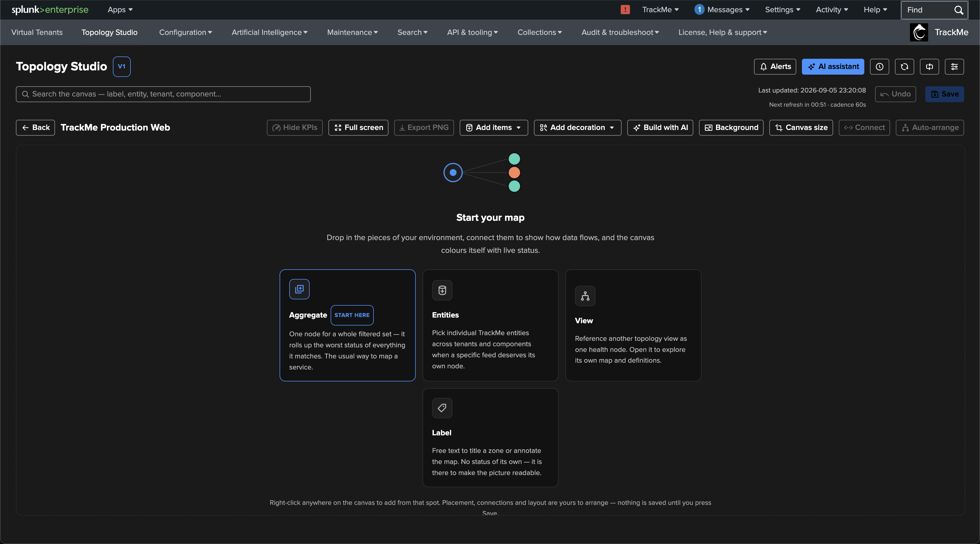Open the Maintenance menu
Viewport: 980px width, 544px height.
(x=352, y=32)
